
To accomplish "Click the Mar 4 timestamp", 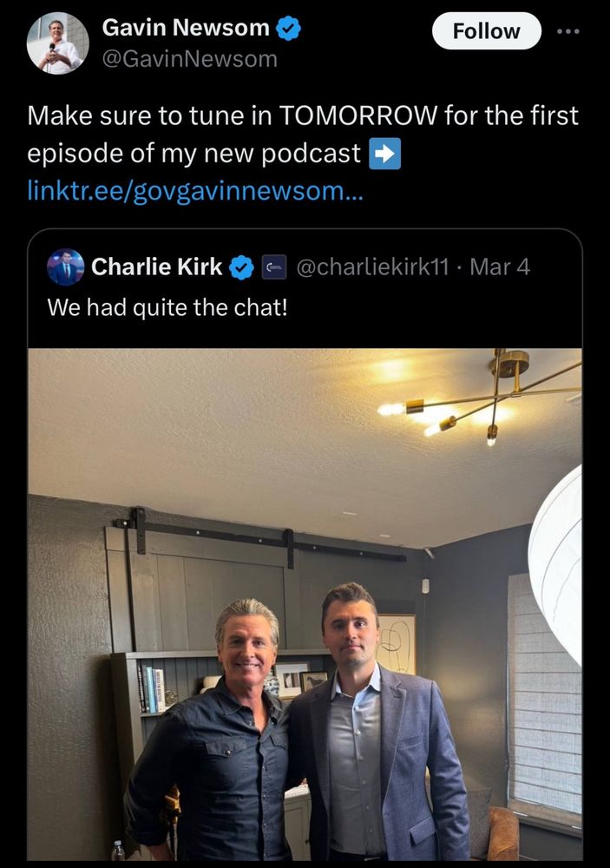I will pos(500,267).
